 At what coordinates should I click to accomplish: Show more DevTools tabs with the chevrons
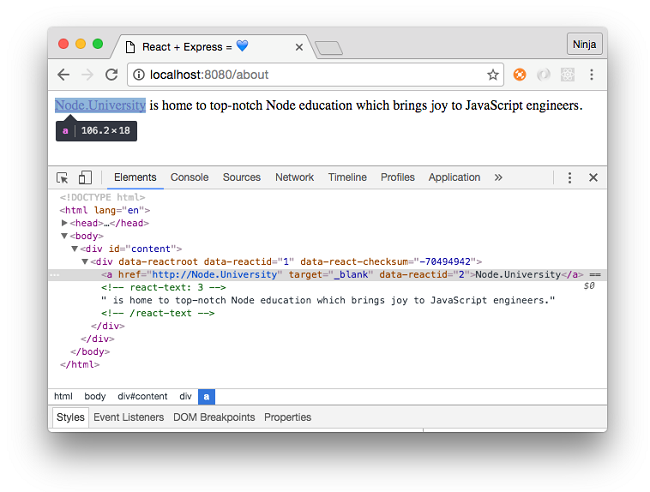point(498,177)
